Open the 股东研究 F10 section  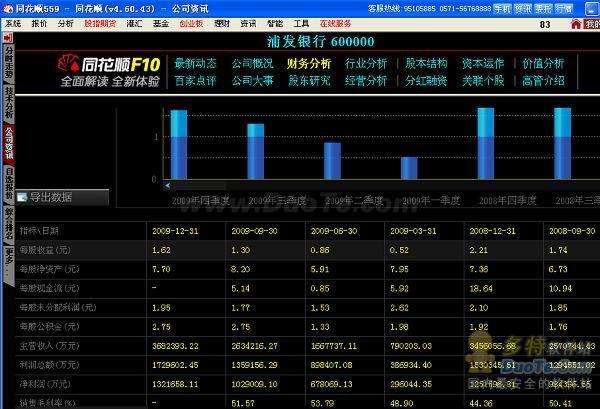(x=309, y=81)
